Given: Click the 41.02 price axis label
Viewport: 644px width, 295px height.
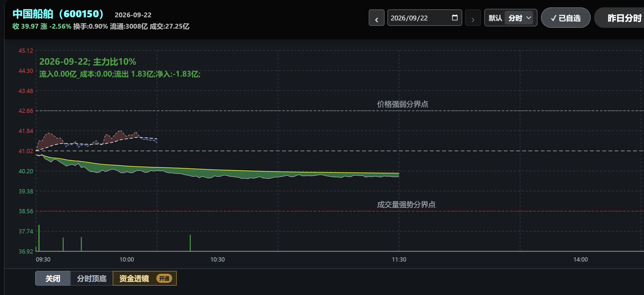Looking at the screenshot, I should pos(26,151).
